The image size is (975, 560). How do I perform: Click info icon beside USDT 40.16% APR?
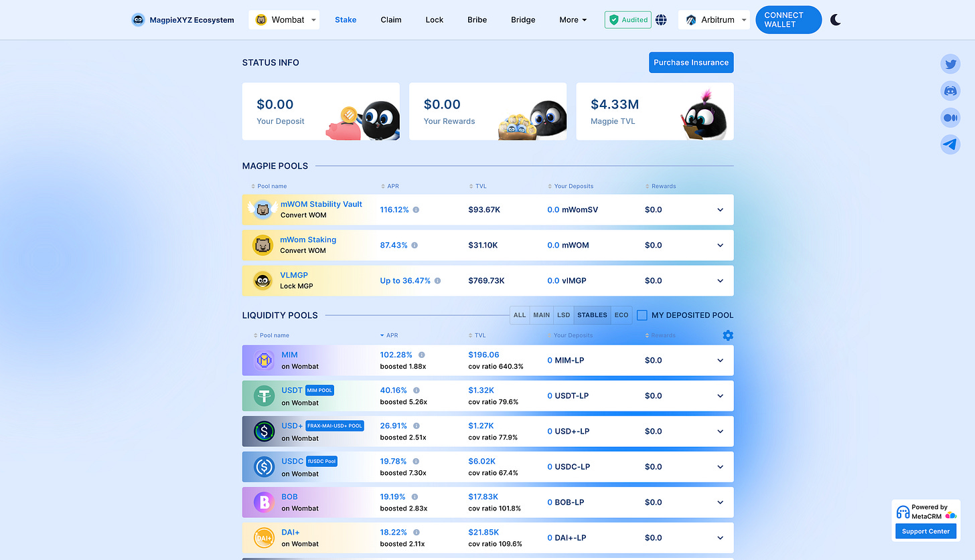[416, 390]
